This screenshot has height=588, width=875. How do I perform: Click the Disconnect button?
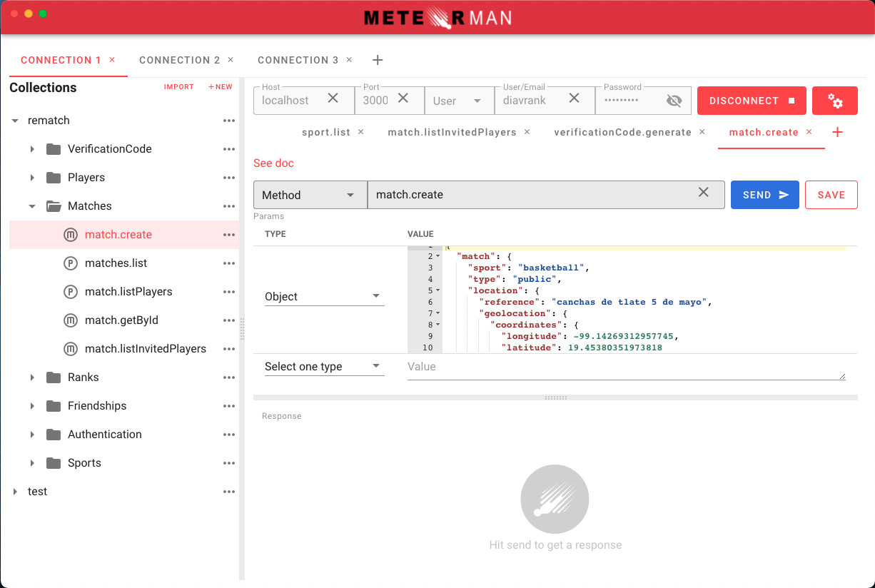(x=752, y=101)
